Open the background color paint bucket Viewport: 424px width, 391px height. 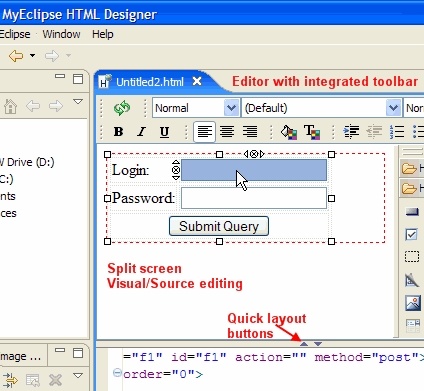(289, 132)
